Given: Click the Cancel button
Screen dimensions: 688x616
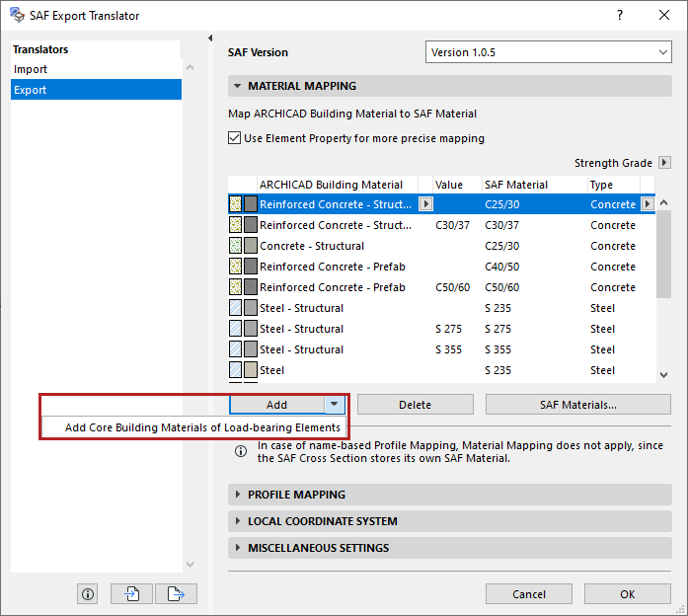Looking at the screenshot, I should pyautogui.click(x=529, y=594).
